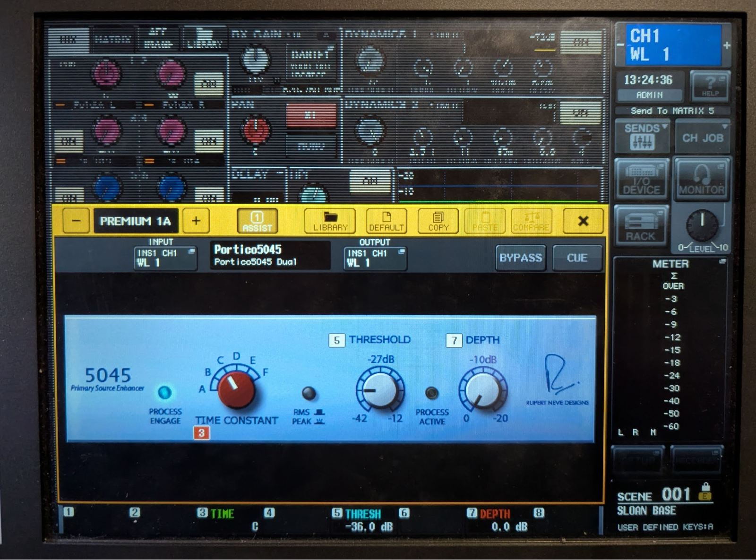Go to previous rack with minus button
The width and height of the screenshot is (756, 560).
(76, 221)
